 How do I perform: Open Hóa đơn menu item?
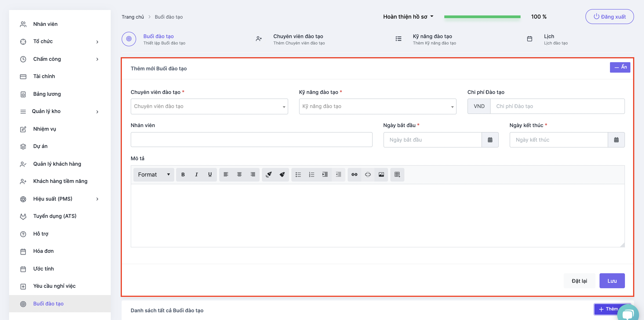60,251
